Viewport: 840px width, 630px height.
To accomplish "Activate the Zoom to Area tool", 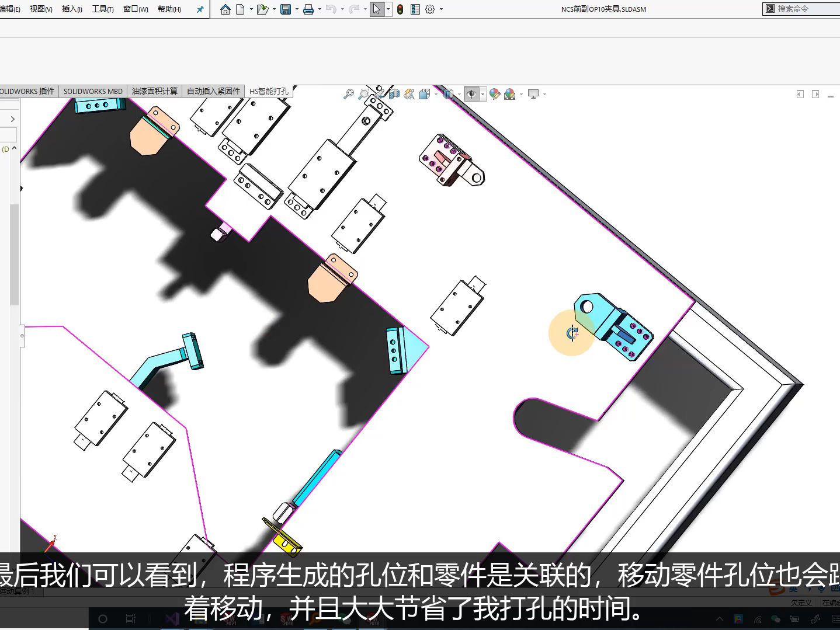I will pyautogui.click(x=364, y=93).
